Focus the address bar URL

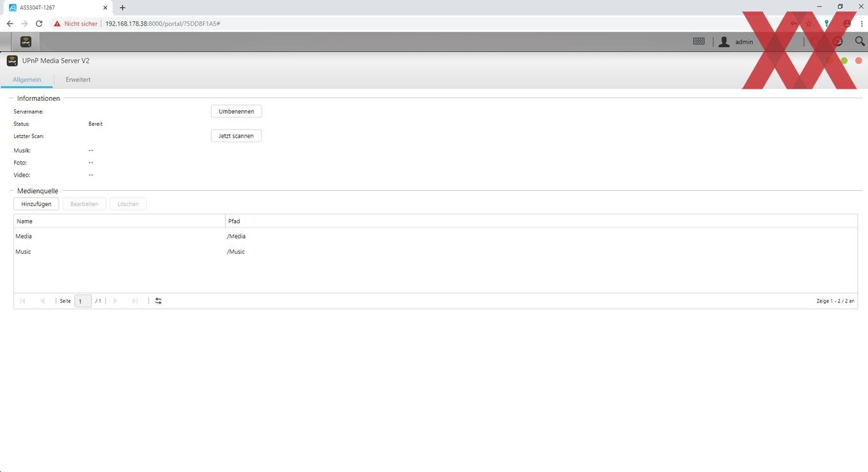tap(163, 24)
